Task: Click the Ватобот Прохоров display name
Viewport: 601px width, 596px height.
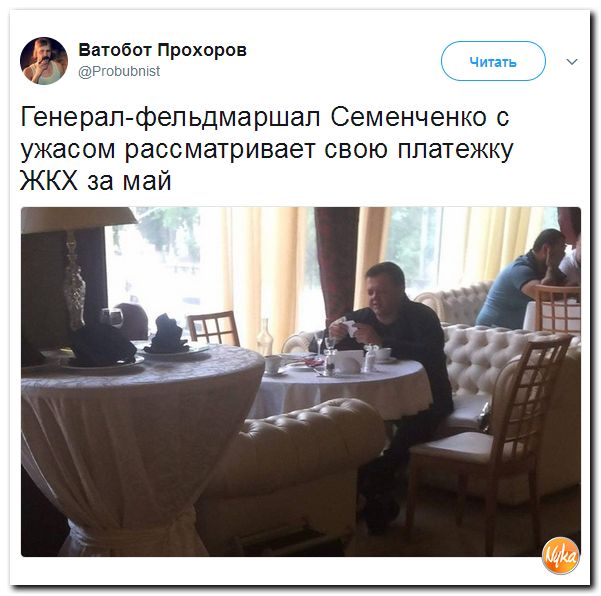Action: [163, 50]
